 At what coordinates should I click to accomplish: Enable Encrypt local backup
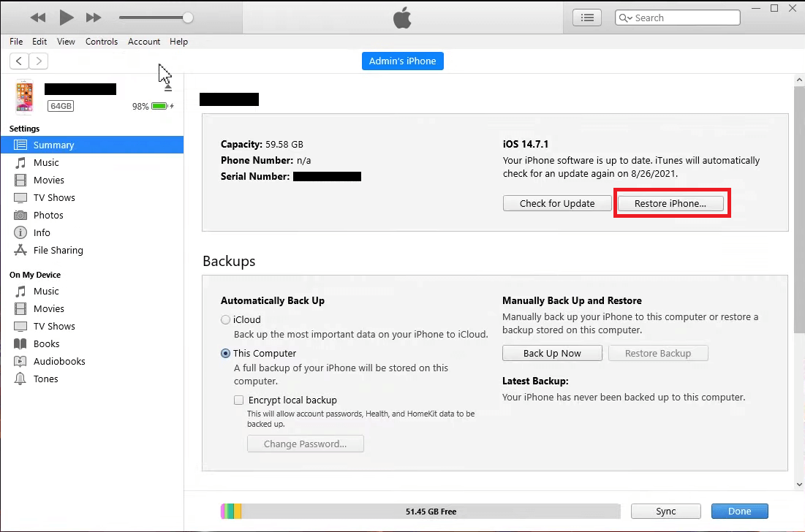[238, 400]
